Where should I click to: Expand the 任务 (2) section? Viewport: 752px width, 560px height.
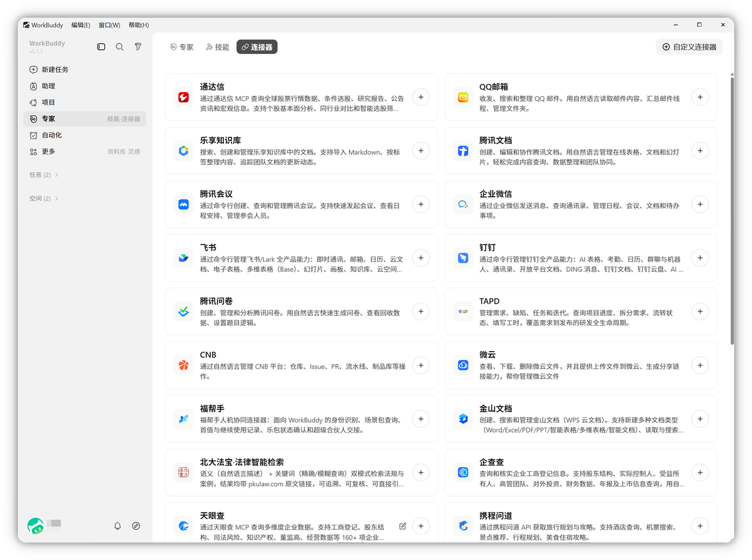tap(44, 175)
